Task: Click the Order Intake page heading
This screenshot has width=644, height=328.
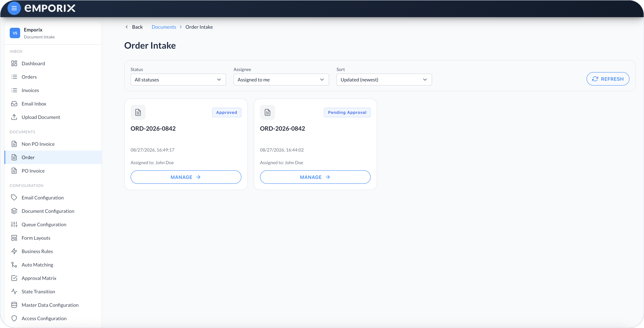Action: (x=150, y=45)
